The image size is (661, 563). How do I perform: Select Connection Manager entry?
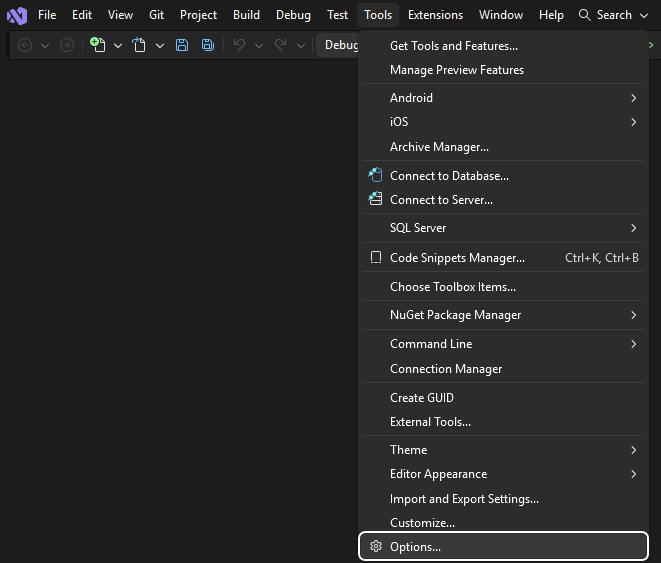503,369
